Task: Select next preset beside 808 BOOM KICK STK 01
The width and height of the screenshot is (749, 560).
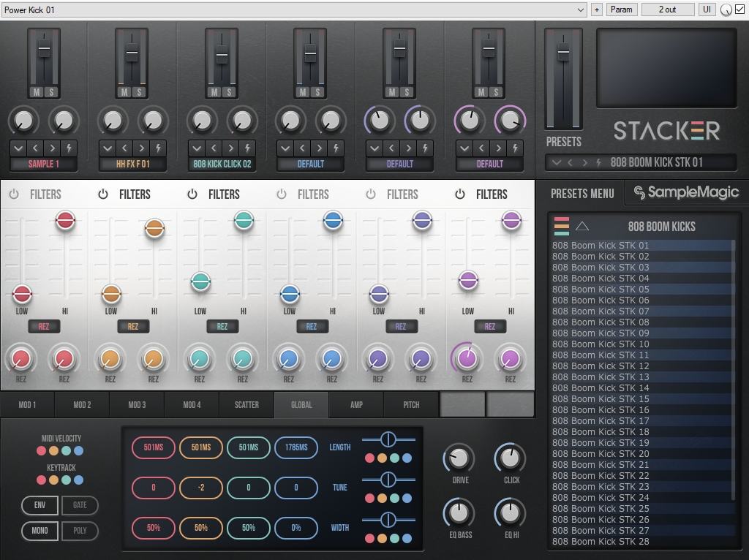Action: 584,163
